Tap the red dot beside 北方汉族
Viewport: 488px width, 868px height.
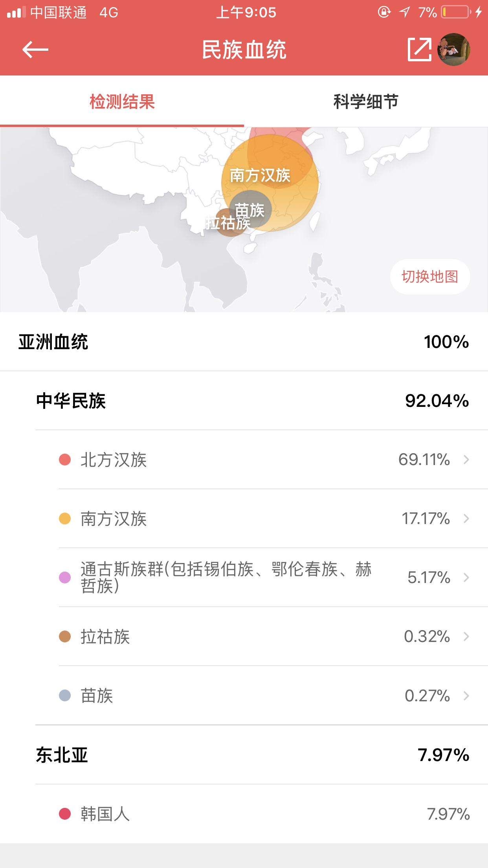(65, 460)
